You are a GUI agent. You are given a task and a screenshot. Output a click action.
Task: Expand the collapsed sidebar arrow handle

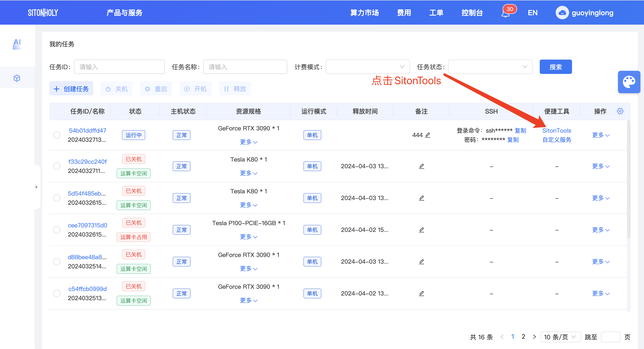37,187
